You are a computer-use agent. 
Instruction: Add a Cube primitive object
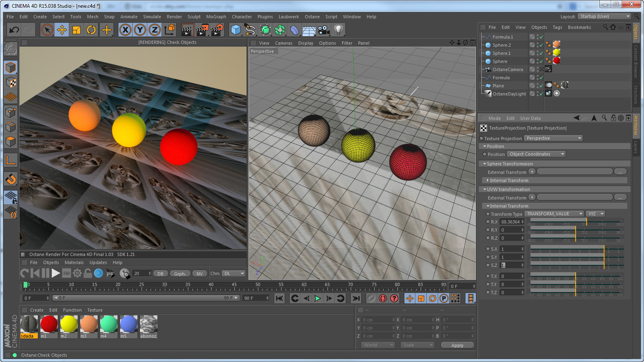[236, 30]
